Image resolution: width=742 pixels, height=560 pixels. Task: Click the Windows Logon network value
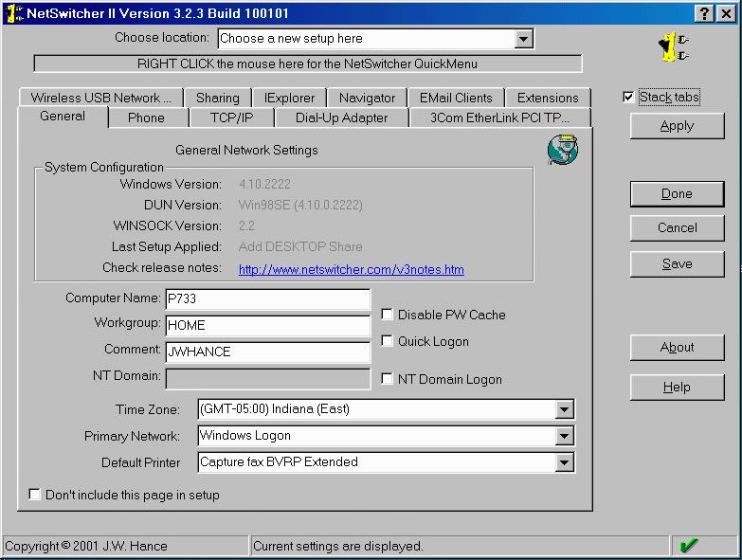pyautogui.click(x=245, y=435)
